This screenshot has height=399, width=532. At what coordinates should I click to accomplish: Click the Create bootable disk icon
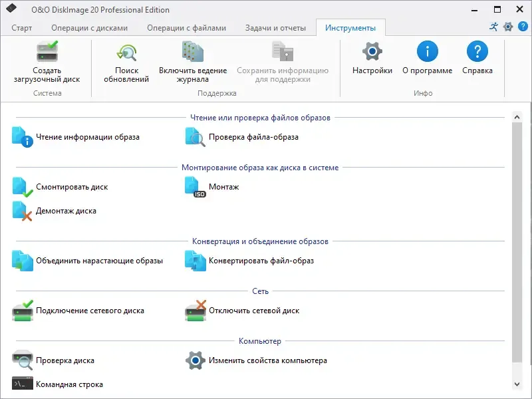click(47, 52)
